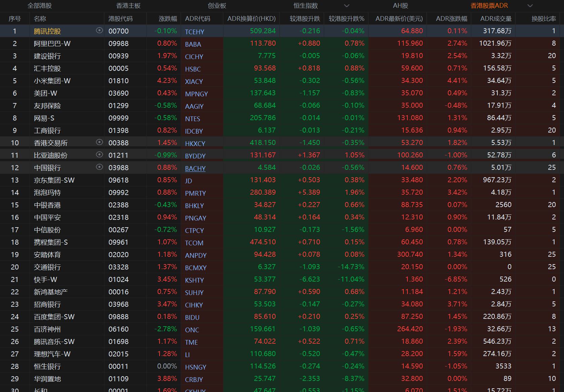Select the 京东集团-SW stock row name
The image size is (564, 392).
[x=54, y=180]
